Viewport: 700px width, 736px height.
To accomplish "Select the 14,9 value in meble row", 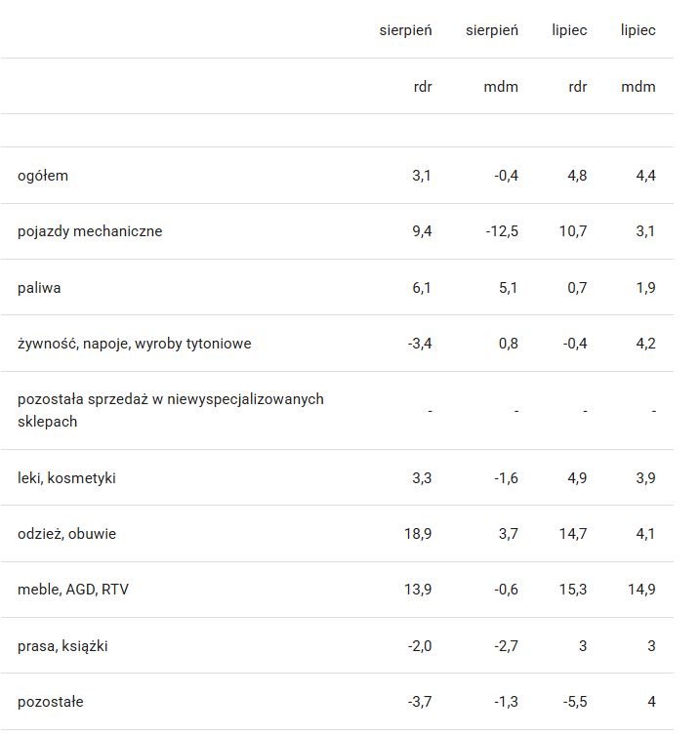I will point(641,590).
